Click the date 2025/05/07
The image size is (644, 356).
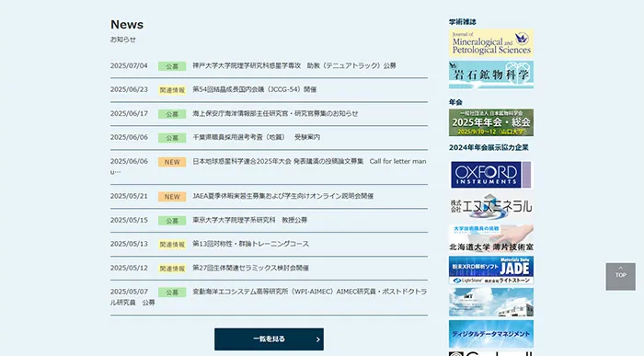coord(129,292)
